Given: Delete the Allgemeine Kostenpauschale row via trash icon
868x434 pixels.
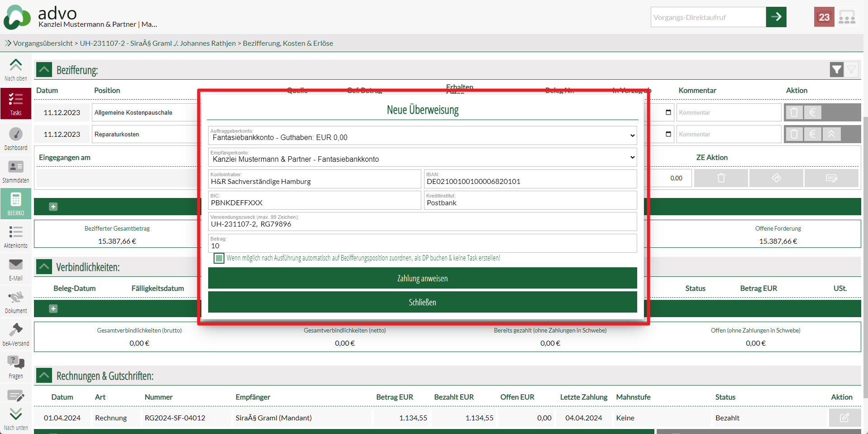Looking at the screenshot, I should pos(794,112).
